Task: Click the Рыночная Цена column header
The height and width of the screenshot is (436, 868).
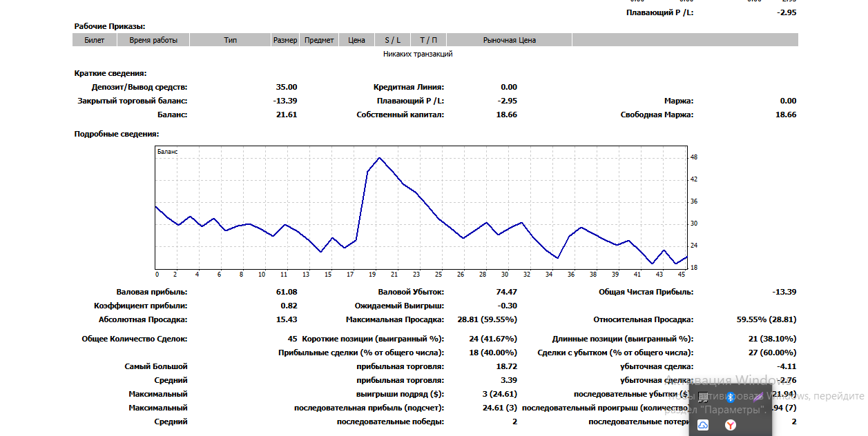Action: [510, 40]
